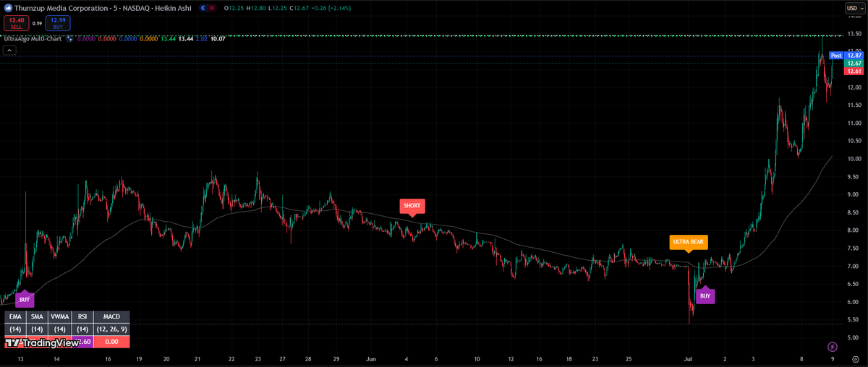The width and height of the screenshot is (868, 367).
Task: Collapse the indicator legend chevron
Action: pos(10,50)
